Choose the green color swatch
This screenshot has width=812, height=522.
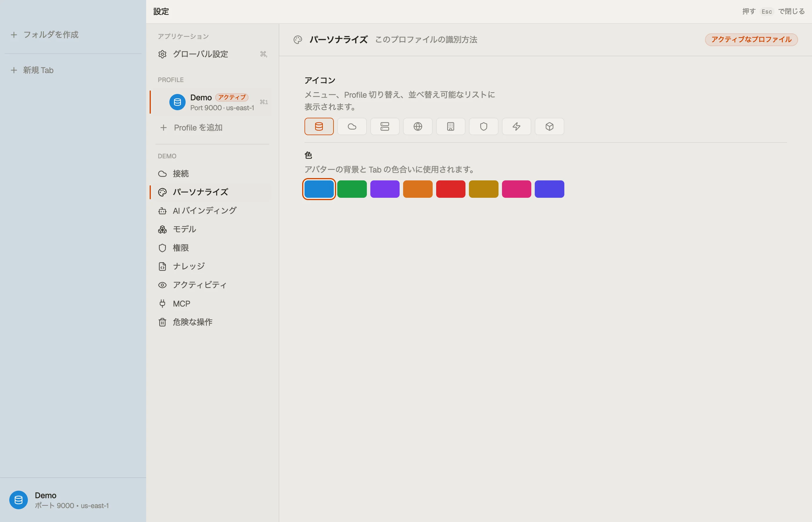[x=352, y=189]
